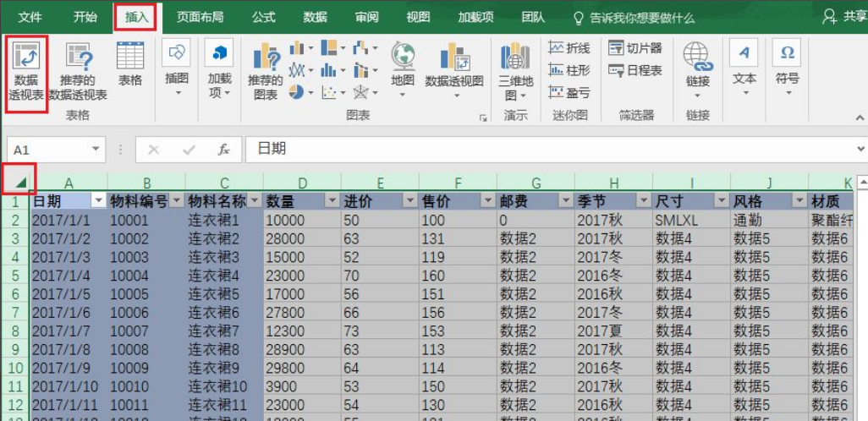Open the 季节 column filter dropdown

point(643,200)
